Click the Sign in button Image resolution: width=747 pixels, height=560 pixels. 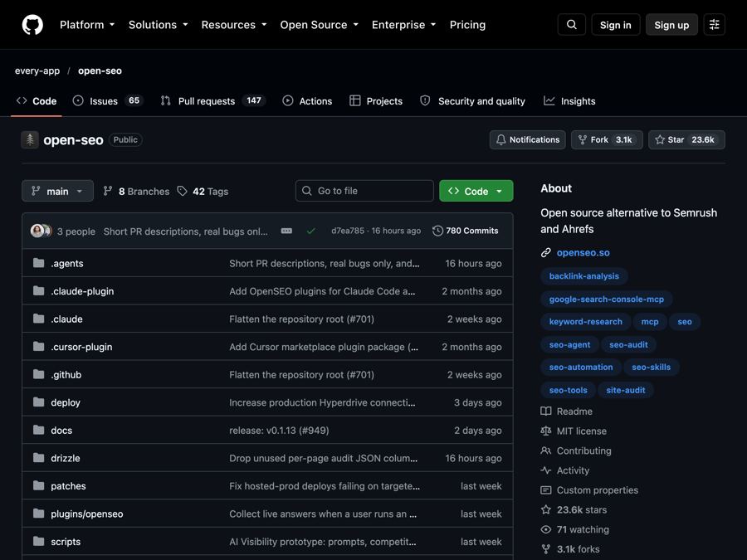(x=616, y=25)
